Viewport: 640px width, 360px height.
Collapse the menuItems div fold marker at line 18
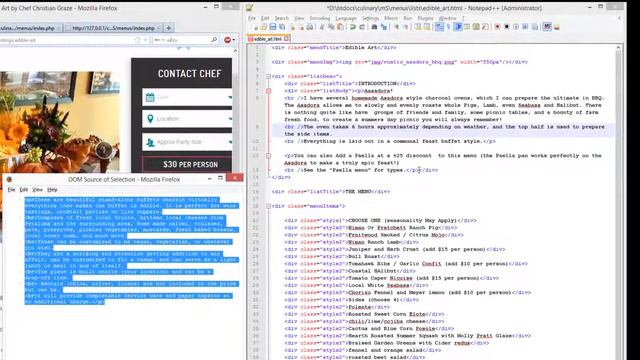(x=269, y=206)
